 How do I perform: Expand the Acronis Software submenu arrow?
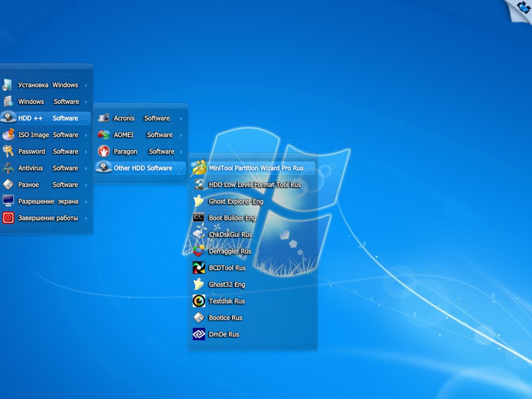181,118
